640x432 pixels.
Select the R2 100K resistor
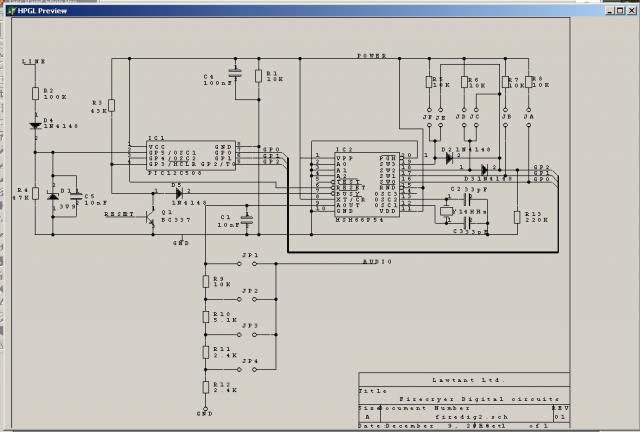tap(36, 95)
